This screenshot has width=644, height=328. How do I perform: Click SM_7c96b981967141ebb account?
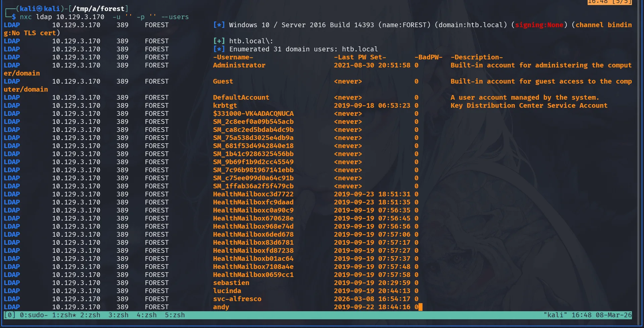pyautogui.click(x=253, y=170)
